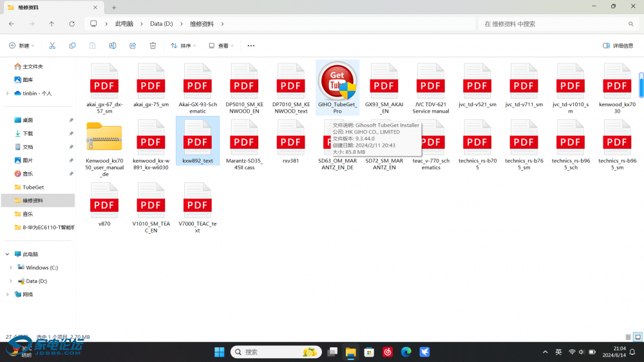Image resolution: width=644 pixels, height=362 pixels.
Task: Switch to large thumbnails view icon
Action: click(638, 337)
